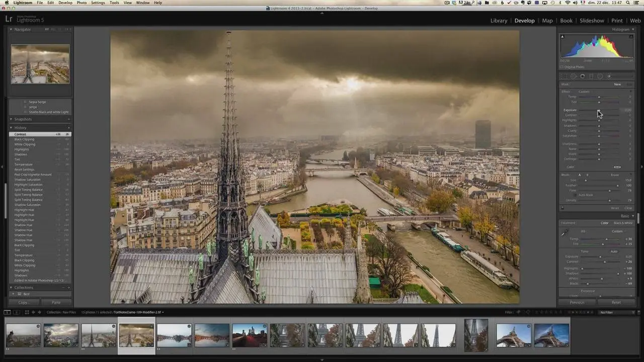Open the Effect Custom preset dropdown
The width and height of the screenshot is (644, 362).
(x=584, y=92)
